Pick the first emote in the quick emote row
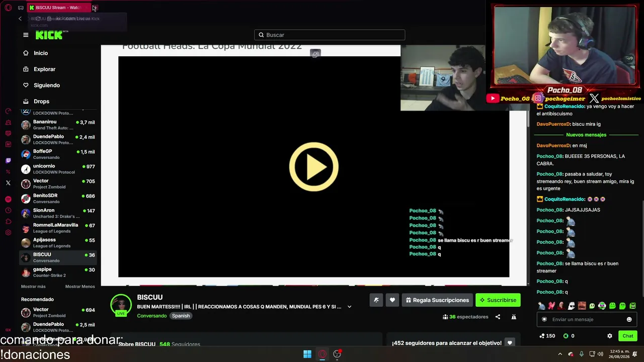 [x=541, y=306]
